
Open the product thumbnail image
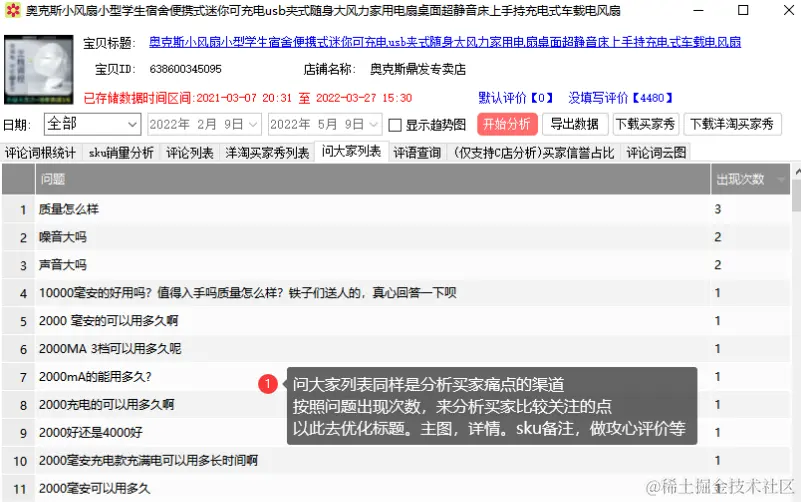(x=39, y=69)
